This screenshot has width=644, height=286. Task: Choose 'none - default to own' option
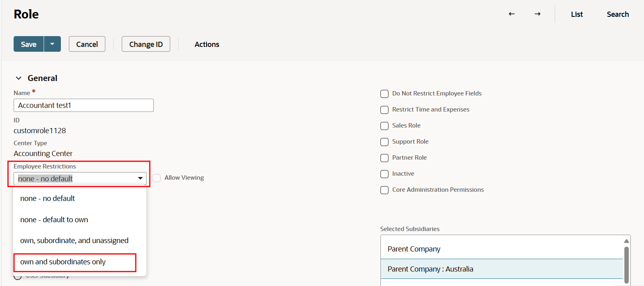tap(54, 220)
